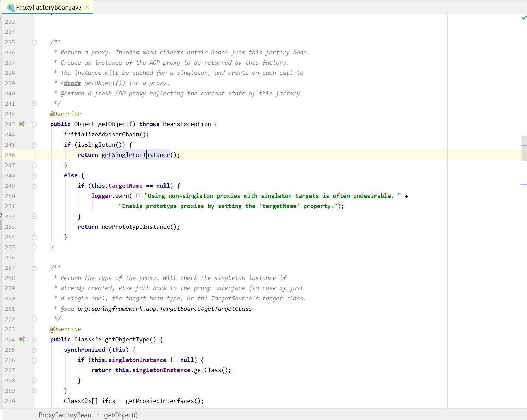
Task: Click the parameter hint before the warn string
Action: point(138,196)
